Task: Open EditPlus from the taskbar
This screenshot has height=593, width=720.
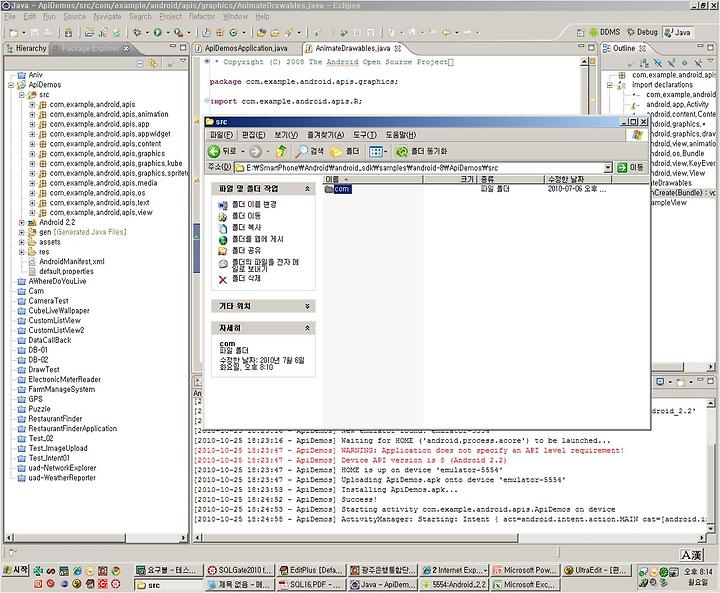Action: pos(311,570)
